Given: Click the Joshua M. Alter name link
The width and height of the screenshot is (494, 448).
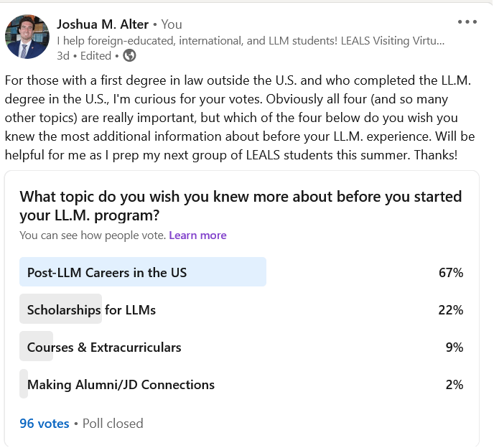Looking at the screenshot, I should pos(103,24).
